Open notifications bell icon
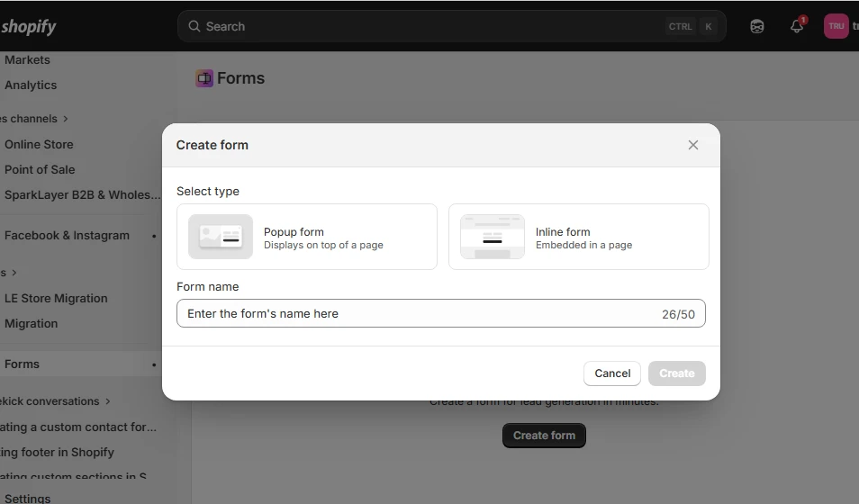The image size is (859, 504). tap(797, 26)
